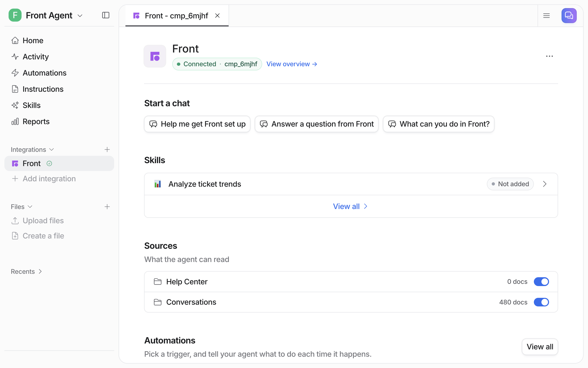Open Reports page

pyautogui.click(x=59, y=121)
